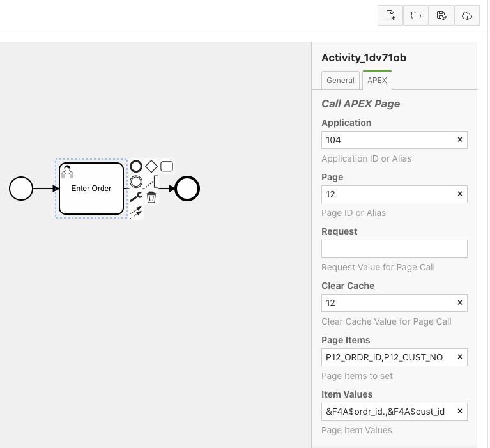
Task: Open a diagram with the folder icon
Action: click(x=416, y=16)
